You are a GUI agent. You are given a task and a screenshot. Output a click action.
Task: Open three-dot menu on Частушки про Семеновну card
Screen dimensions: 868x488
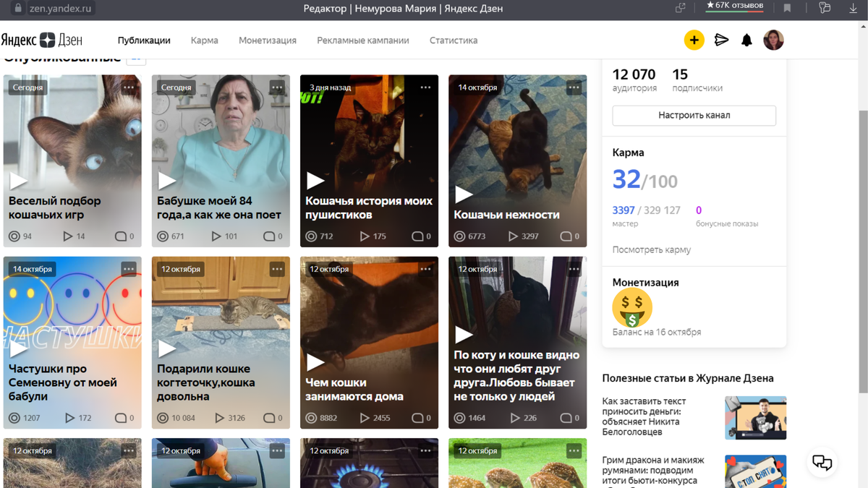pyautogui.click(x=129, y=268)
